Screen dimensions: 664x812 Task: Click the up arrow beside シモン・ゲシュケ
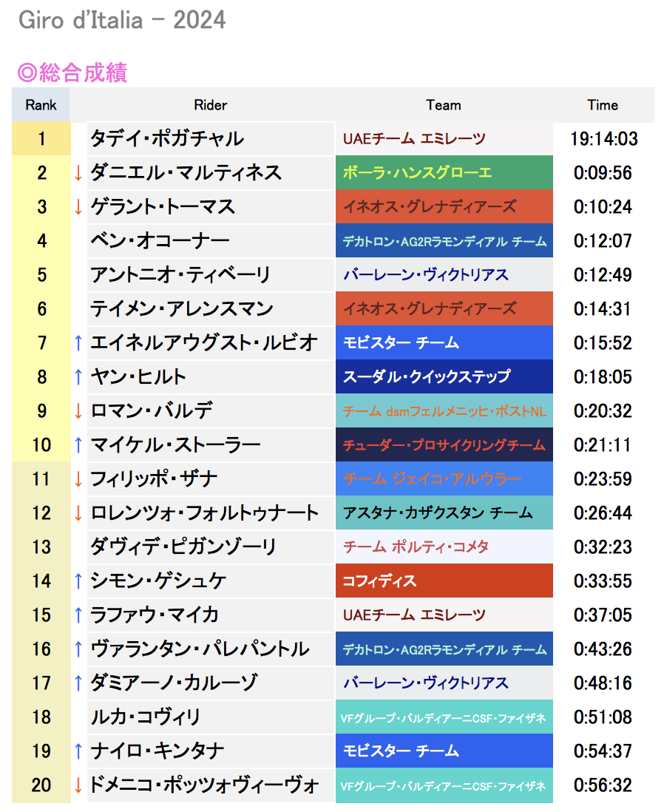[x=78, y=581]
